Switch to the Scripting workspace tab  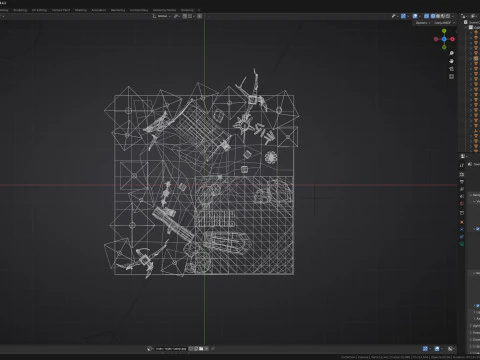pos(187,10)
